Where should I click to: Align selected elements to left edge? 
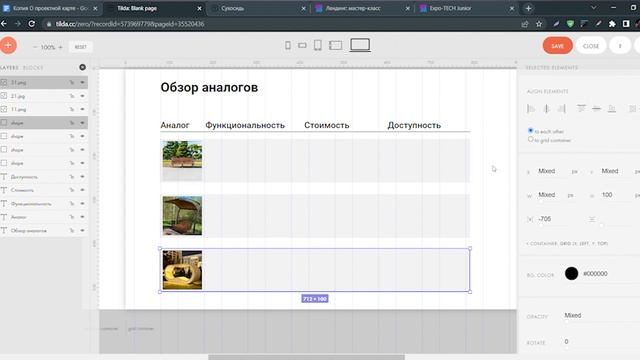click(531, 109)
